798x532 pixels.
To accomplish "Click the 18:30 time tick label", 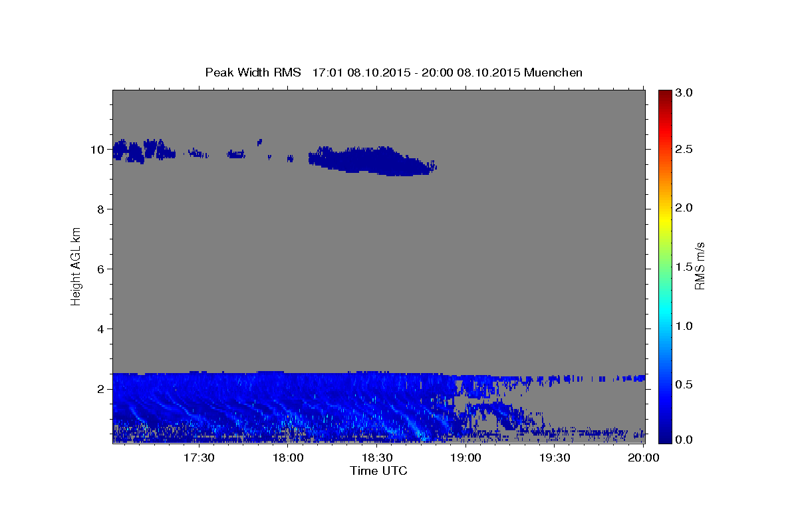I will 376,458.
